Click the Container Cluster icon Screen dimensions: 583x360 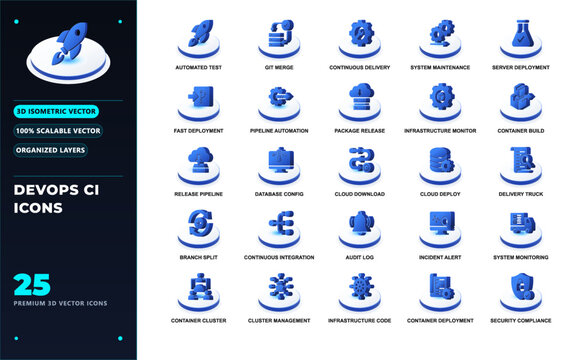(199, 291)
